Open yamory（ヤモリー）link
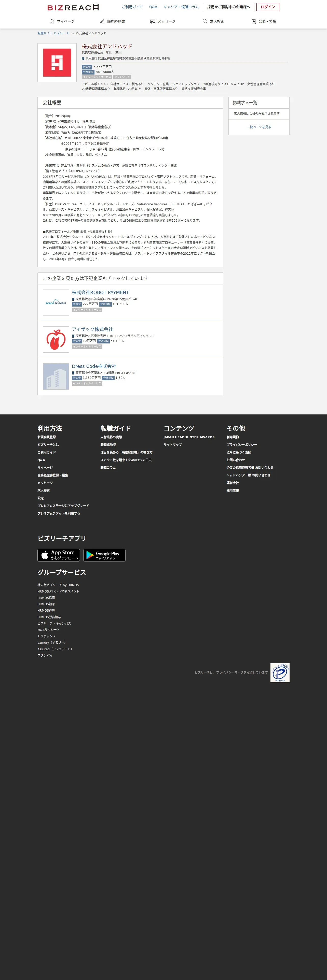The height and width of the screenshot is (980, 327). coord(52,643)
